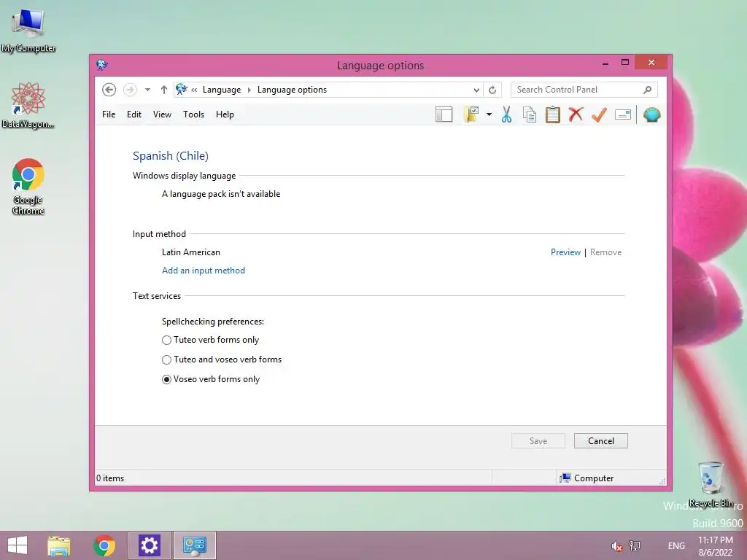Open the View menu
Viewport: 747px width, 560px height.
162,114
